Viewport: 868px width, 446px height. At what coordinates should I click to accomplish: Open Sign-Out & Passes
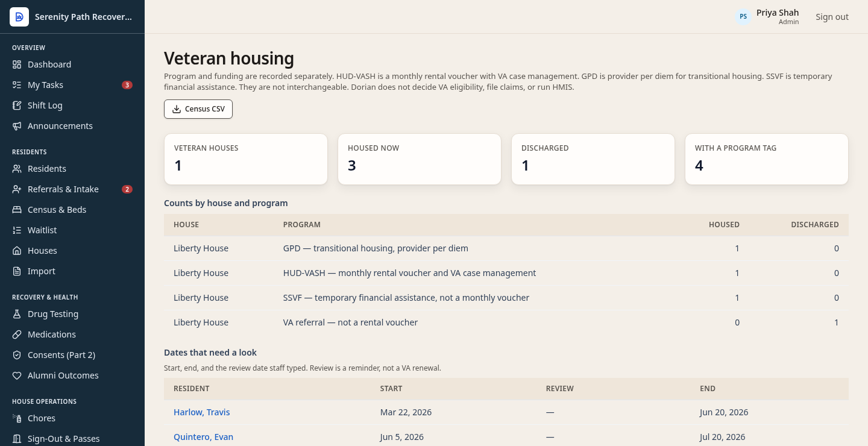click(72, 439)
